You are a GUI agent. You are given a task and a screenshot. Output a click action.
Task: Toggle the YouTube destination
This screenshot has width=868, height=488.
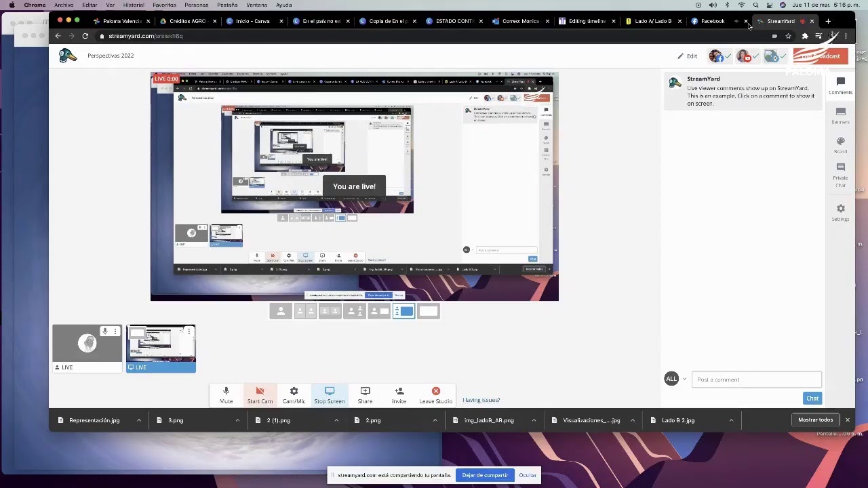(747, 56)
